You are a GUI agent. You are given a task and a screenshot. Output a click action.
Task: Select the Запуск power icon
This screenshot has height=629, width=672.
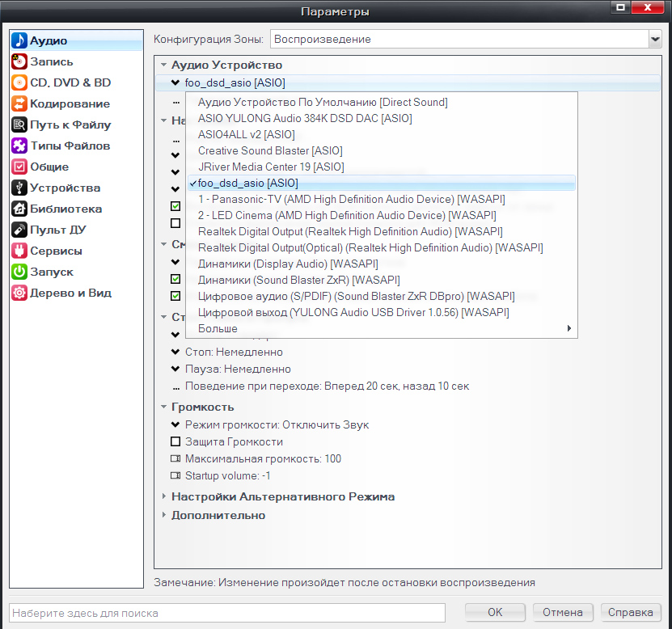19,272
